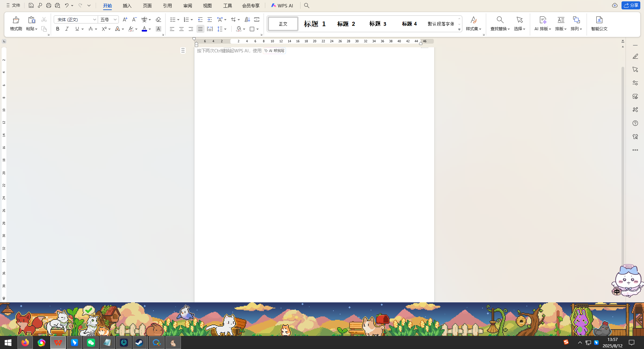Click the settings sliders icon in right sidebar

(635, 83)
